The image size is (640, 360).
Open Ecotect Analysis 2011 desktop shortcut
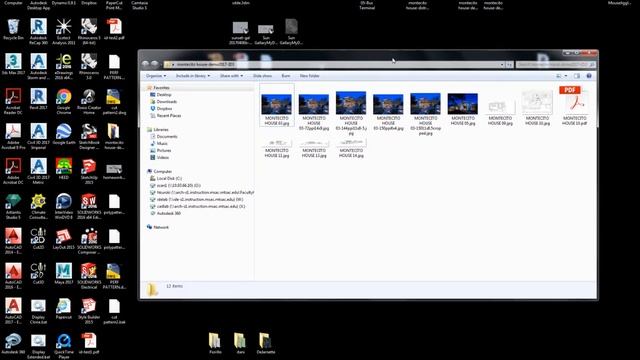pos(64,31)
